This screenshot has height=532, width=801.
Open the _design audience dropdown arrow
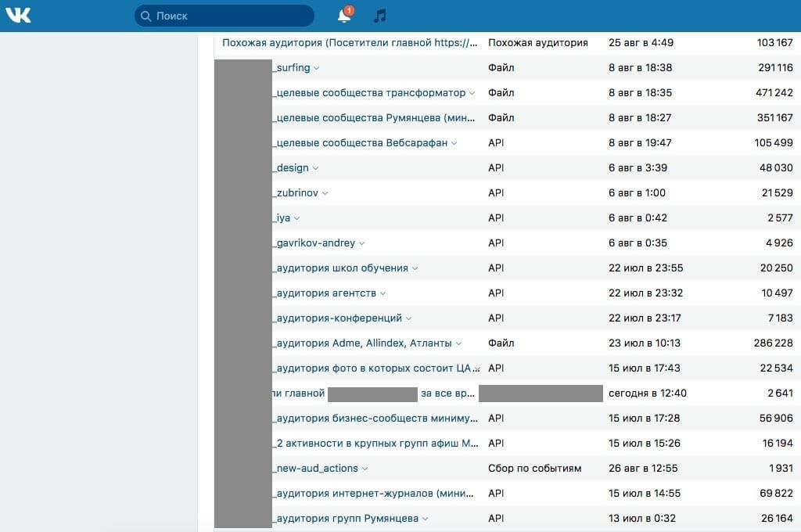(x=315, y=168)
